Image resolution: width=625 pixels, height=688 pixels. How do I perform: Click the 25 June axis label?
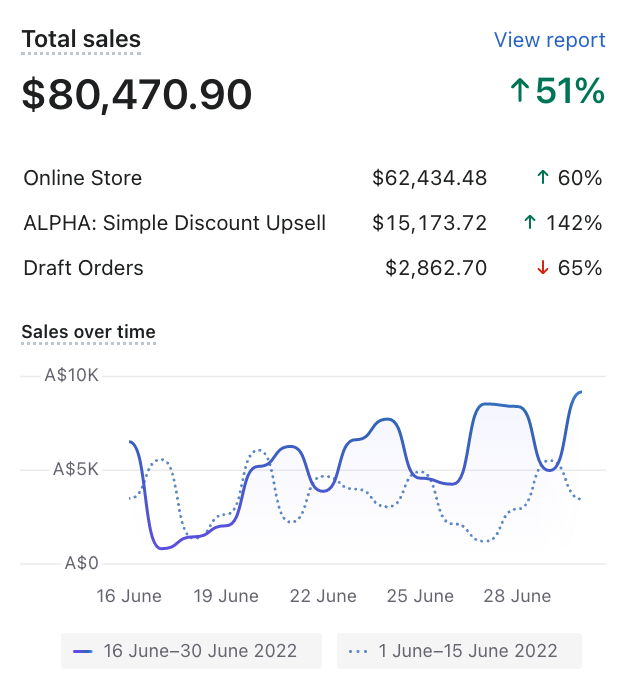tap(420, 596)
